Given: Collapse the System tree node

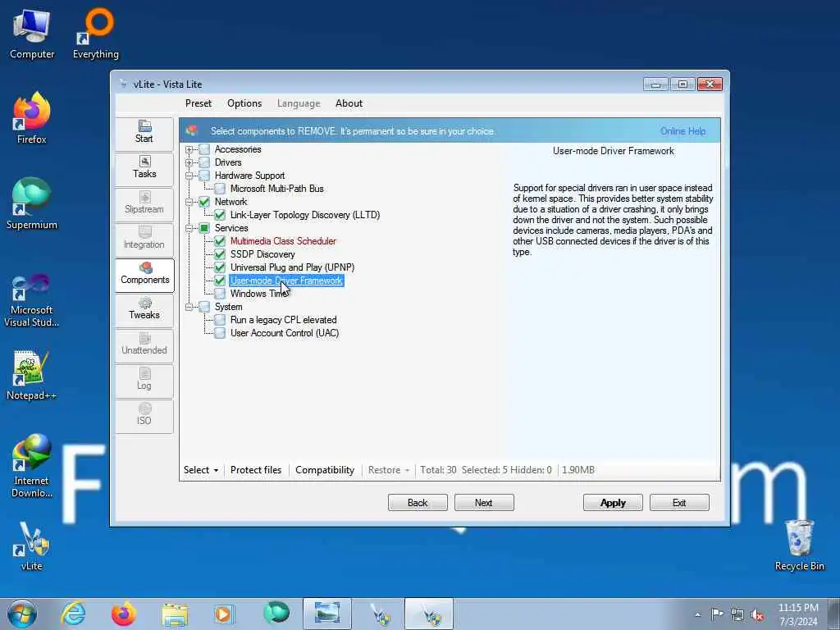Looking at the screenshot, I should pyautogui.click(x=189, y=307).
